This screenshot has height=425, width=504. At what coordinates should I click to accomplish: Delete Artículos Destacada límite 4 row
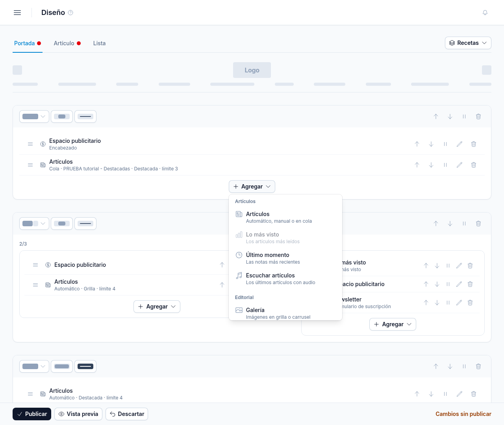click(x=474, y=394)
